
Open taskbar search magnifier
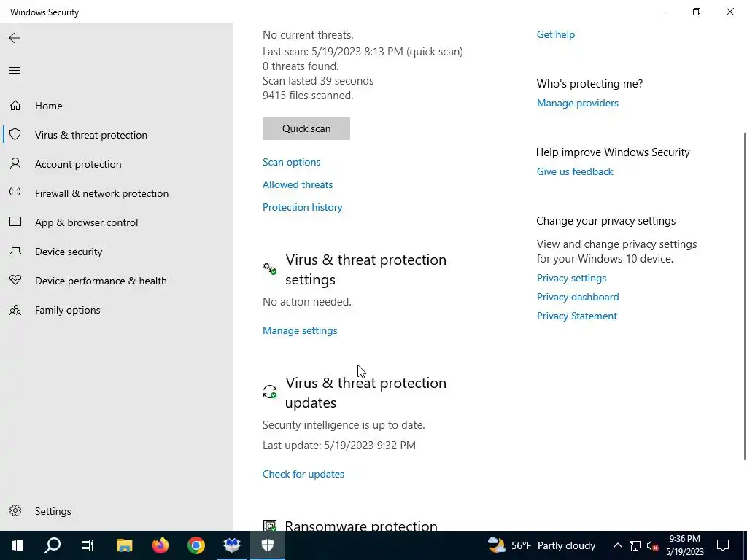(x=53, y=545)
